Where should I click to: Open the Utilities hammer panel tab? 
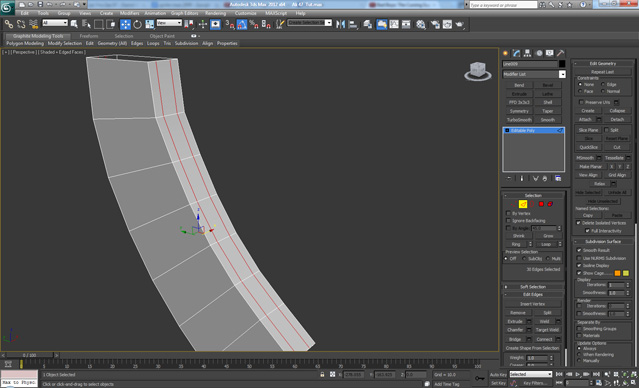coord(561,53)
